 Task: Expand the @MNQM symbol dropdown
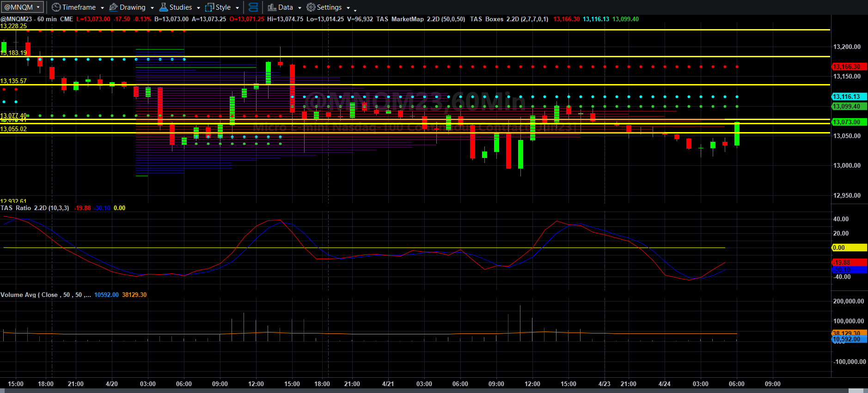[38, 7]
